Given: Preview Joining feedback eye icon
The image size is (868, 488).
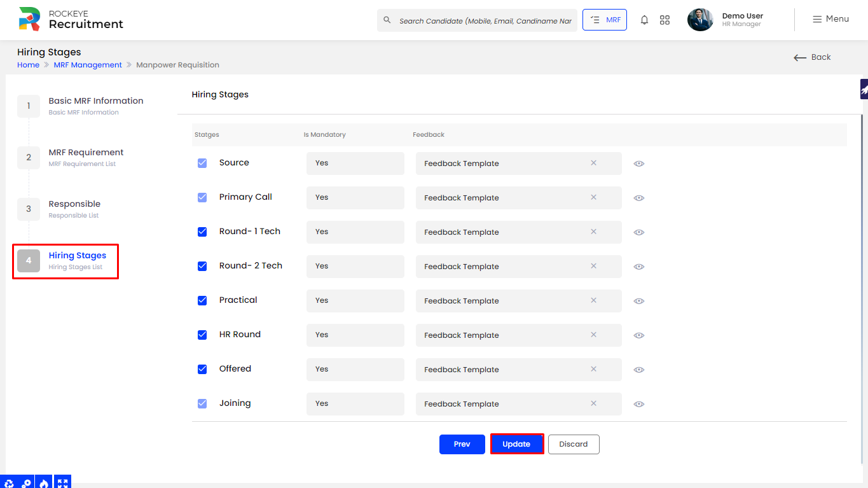Looking at the screenshot, I should tap(639, 404).
